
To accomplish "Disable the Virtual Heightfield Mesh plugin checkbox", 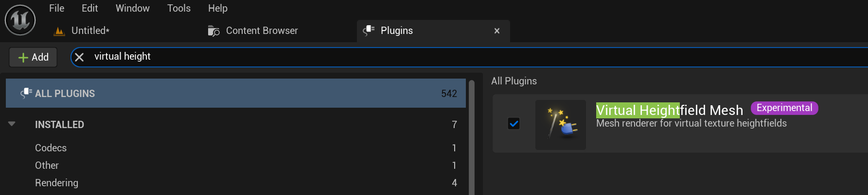I will click(514, 124).
